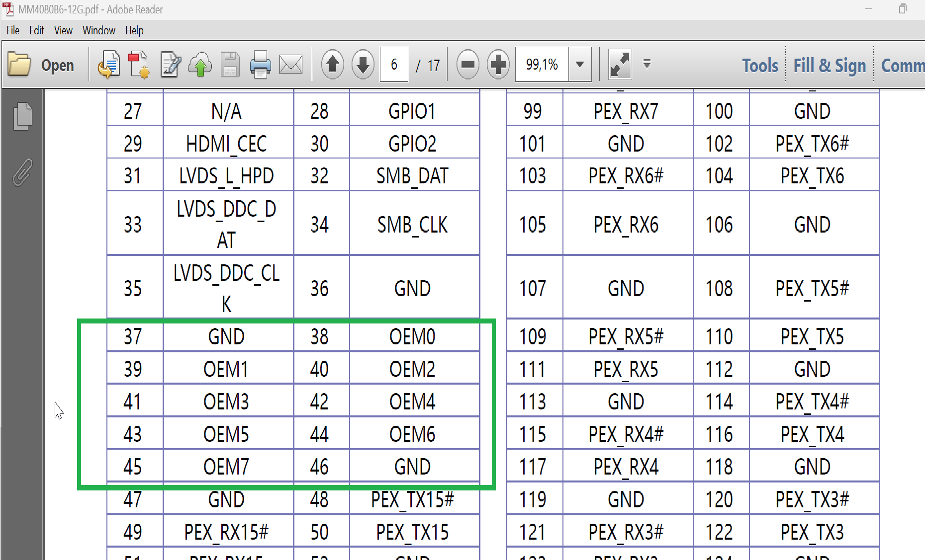
Task: Click the PEX_TX4# cell
Action: 814,400
